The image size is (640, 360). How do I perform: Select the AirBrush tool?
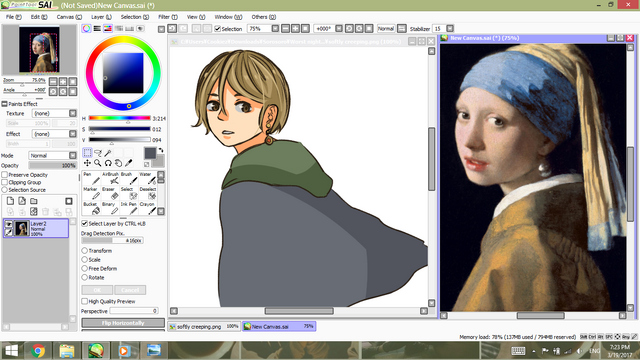click(110, 178)
